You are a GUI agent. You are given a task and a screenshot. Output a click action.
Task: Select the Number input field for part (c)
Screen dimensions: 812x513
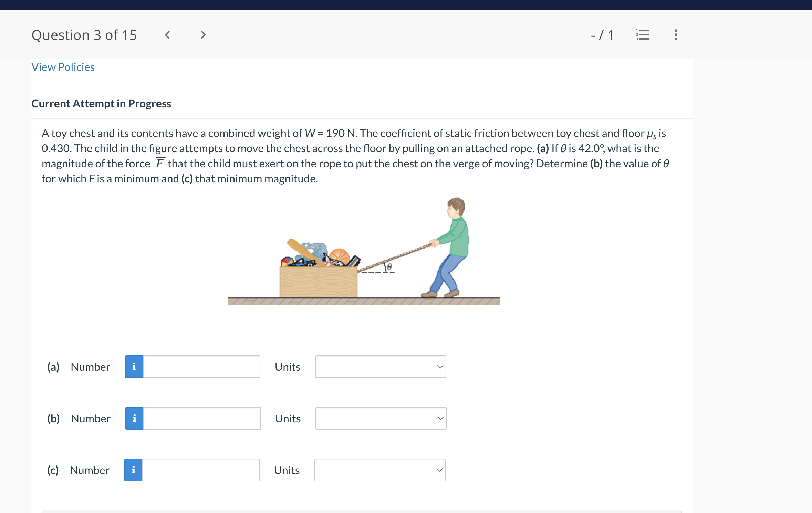(x=200, y=470)
